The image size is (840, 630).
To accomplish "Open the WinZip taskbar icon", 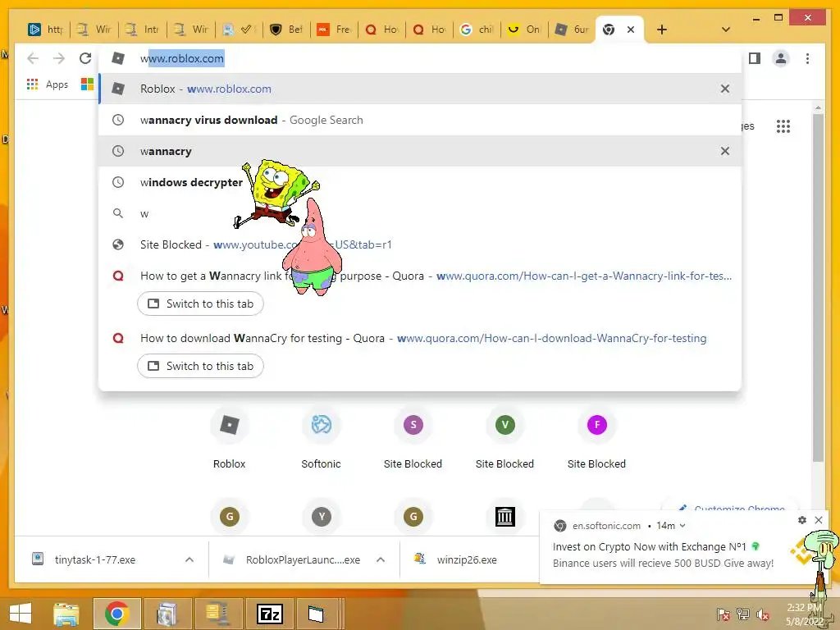I will click(x=217, y=614).
